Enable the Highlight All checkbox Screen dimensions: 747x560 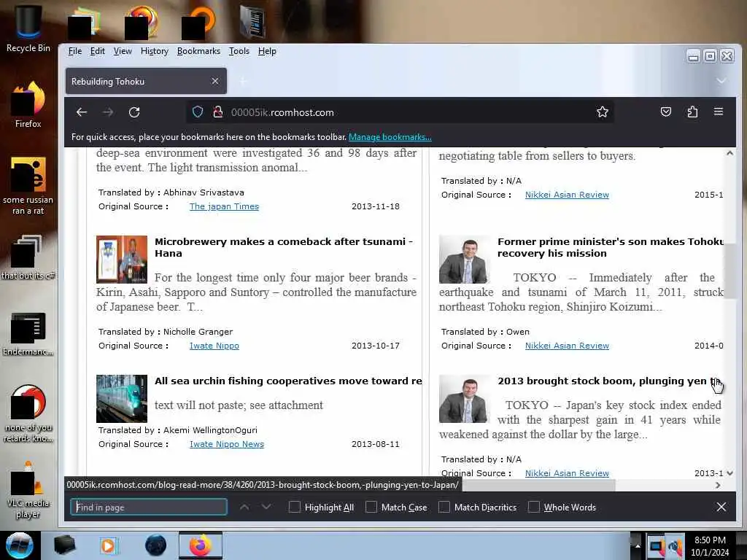click(295, 507)
